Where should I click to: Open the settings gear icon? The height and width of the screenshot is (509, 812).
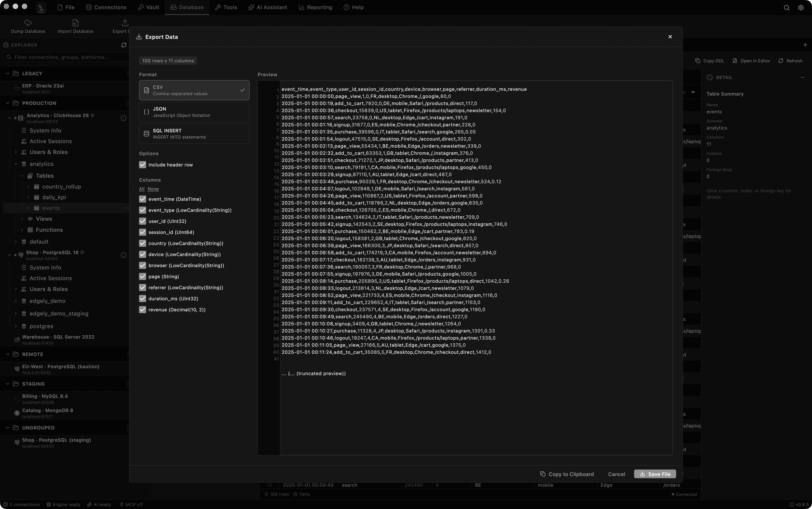(801, 8)
